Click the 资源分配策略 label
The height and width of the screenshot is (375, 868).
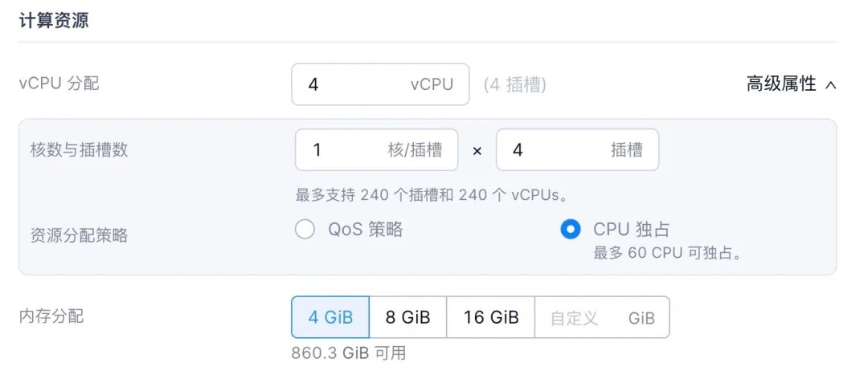click(x=79, y=236)
